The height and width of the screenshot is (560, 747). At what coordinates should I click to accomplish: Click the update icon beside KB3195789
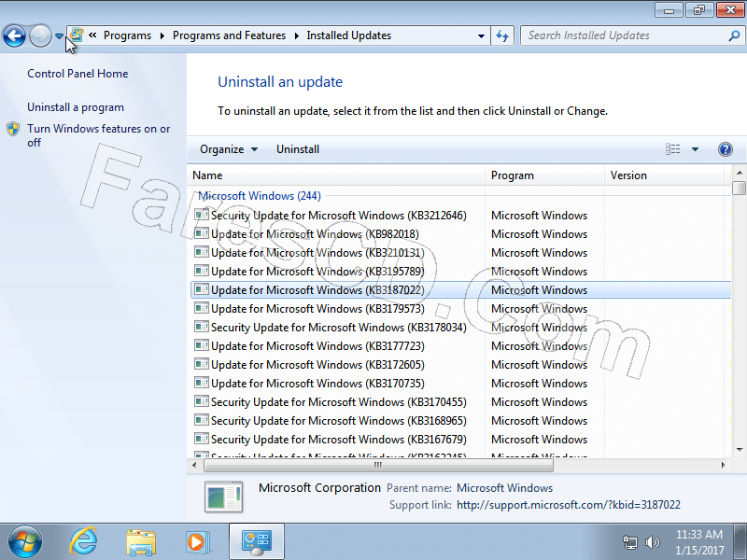pos(202,271)
